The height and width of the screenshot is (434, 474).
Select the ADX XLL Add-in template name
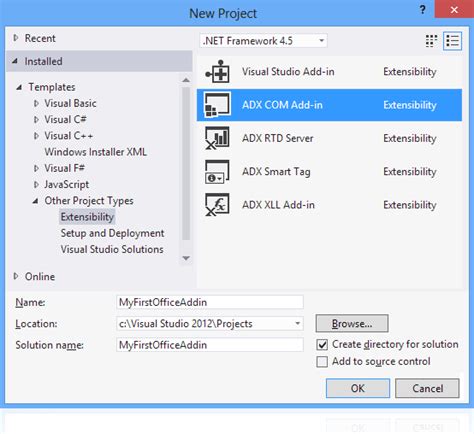click(x=278, y=205)
